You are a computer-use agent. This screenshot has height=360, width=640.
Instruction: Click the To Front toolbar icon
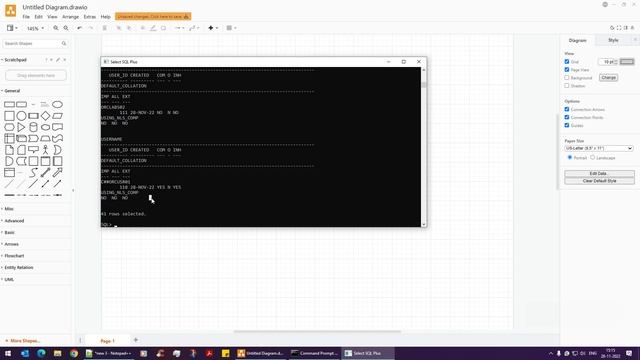pos(119,28)
